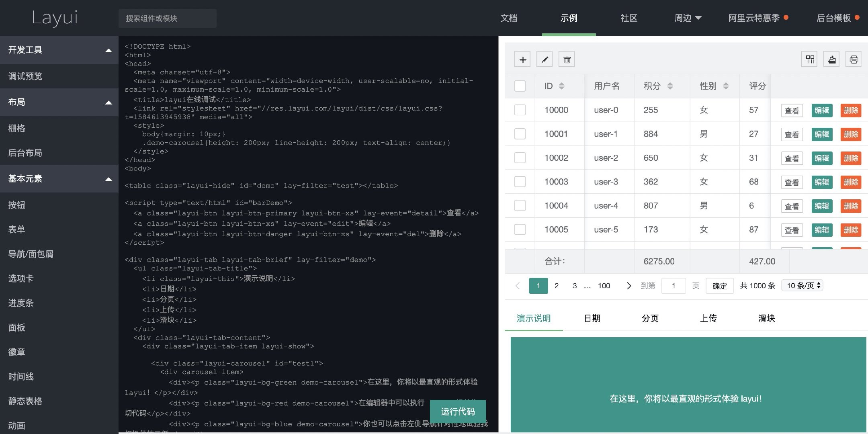Switch to the 日期 tab

(x=592, y=319)
